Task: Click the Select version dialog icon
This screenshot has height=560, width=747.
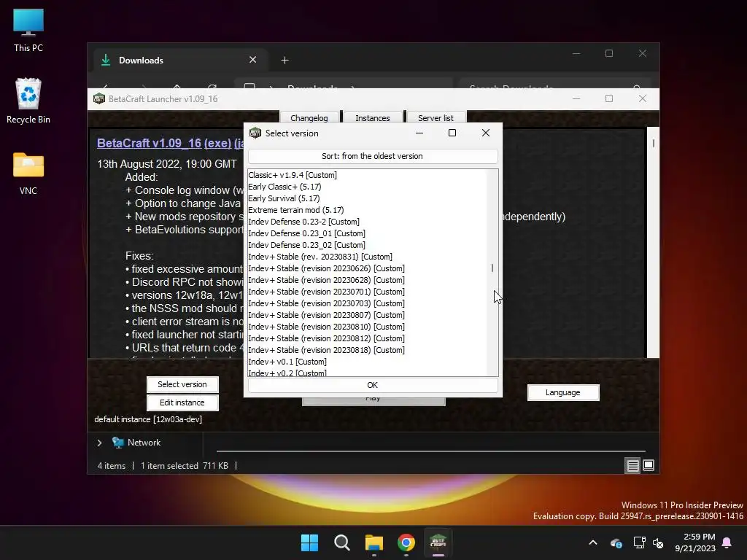Action: click(x=255, y=133)
